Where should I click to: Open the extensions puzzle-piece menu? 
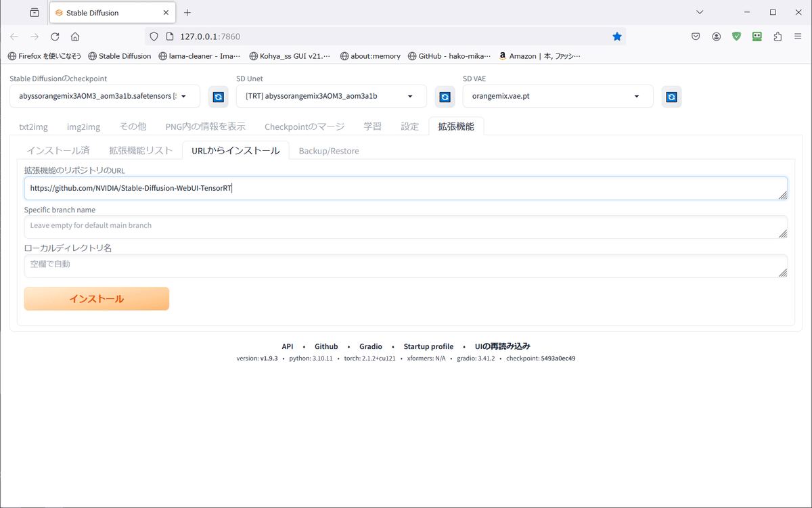pos(777,37)
